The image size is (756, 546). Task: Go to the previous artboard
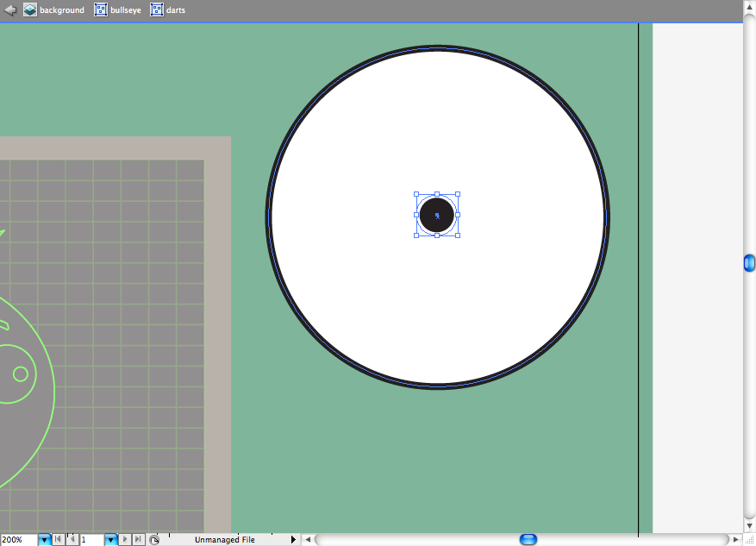pyautogui.click(x=72, y=539)
